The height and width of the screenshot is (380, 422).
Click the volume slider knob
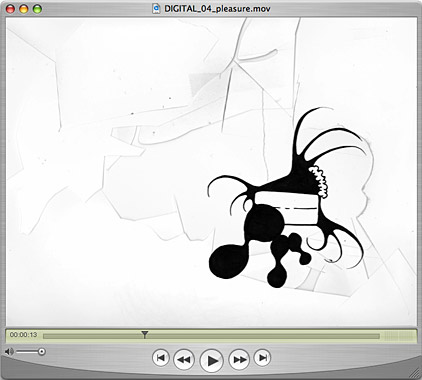tap(42, 351)
